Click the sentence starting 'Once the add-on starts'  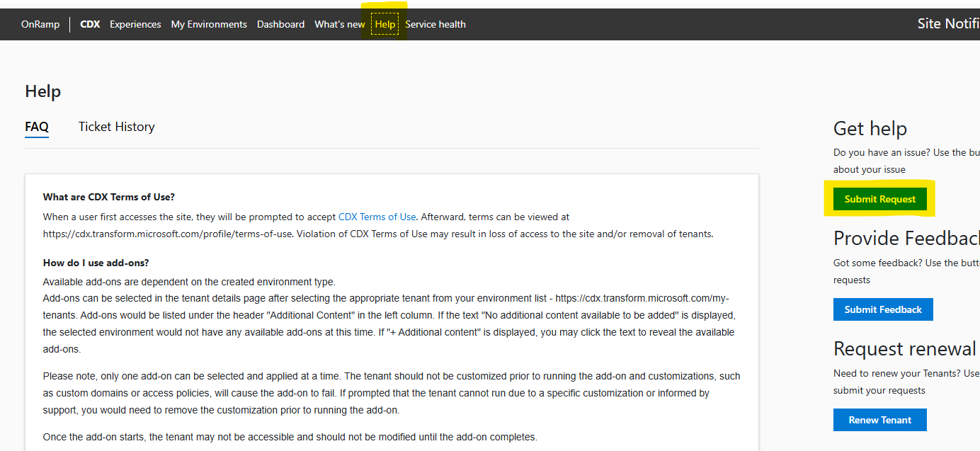pos(290,436)
